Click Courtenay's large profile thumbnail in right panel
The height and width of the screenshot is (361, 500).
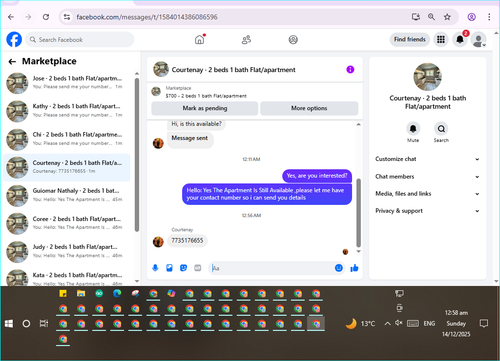(428, 77)
